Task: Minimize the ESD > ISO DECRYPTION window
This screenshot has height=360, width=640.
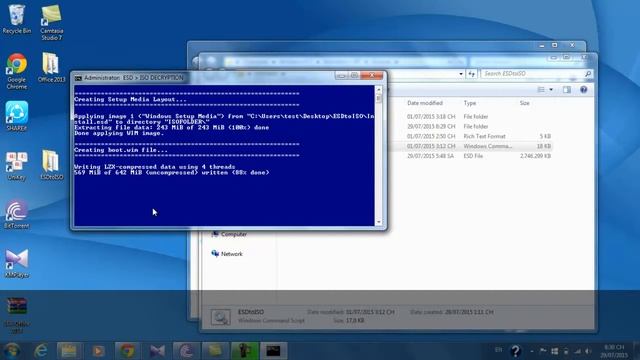Action: point(341,76)
